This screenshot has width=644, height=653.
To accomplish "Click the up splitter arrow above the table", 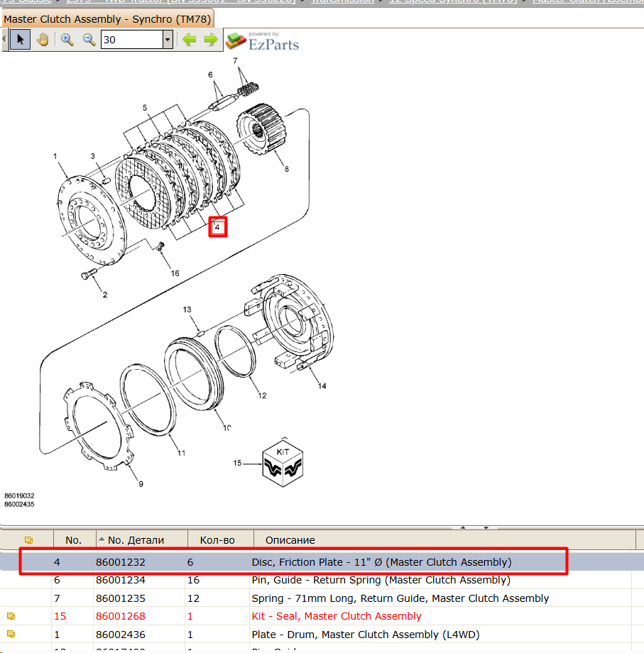I will point(463,527).
